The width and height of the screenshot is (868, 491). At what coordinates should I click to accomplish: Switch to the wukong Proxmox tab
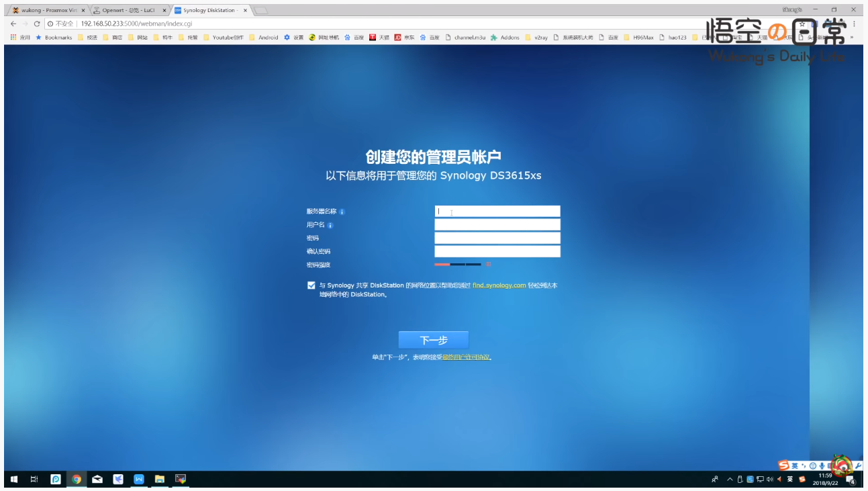pyautogui.click(x=48, y=10)
